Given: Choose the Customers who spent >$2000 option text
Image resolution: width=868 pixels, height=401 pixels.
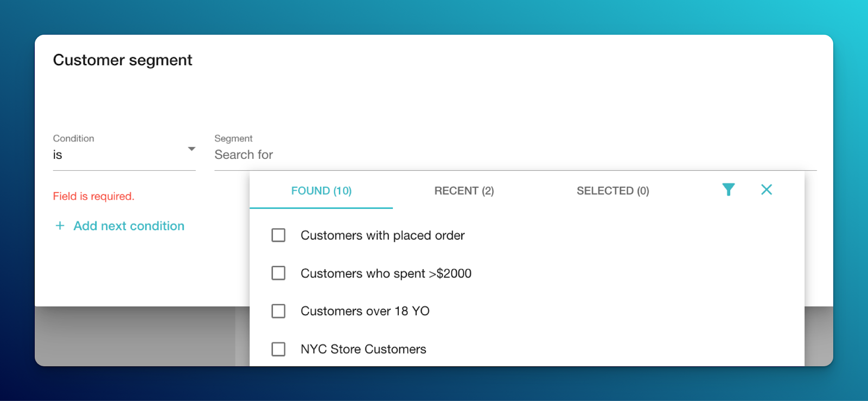Looking at the screenshot, I should (386, 273).
